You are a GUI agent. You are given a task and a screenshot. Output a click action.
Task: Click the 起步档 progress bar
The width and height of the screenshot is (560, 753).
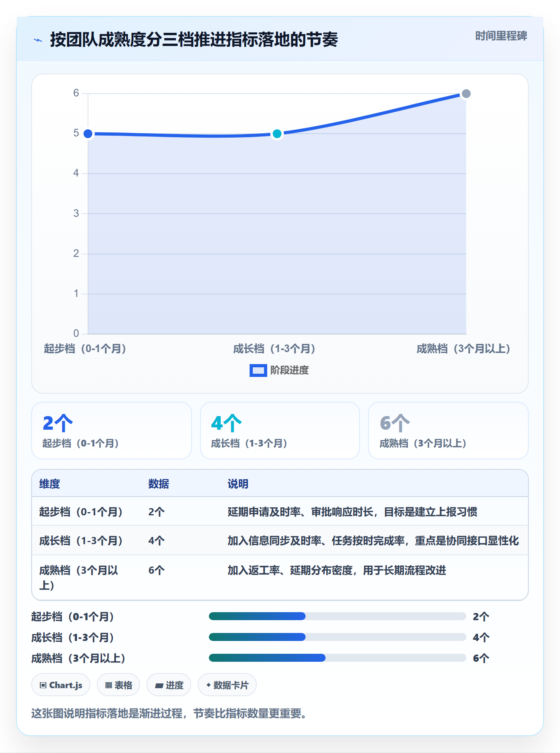tap(337, 616)
